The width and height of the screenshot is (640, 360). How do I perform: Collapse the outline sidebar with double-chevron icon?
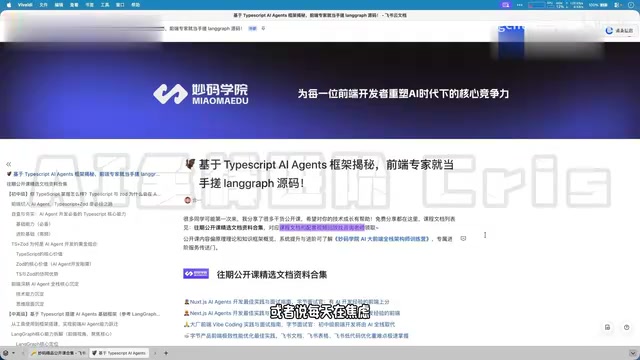9,164
